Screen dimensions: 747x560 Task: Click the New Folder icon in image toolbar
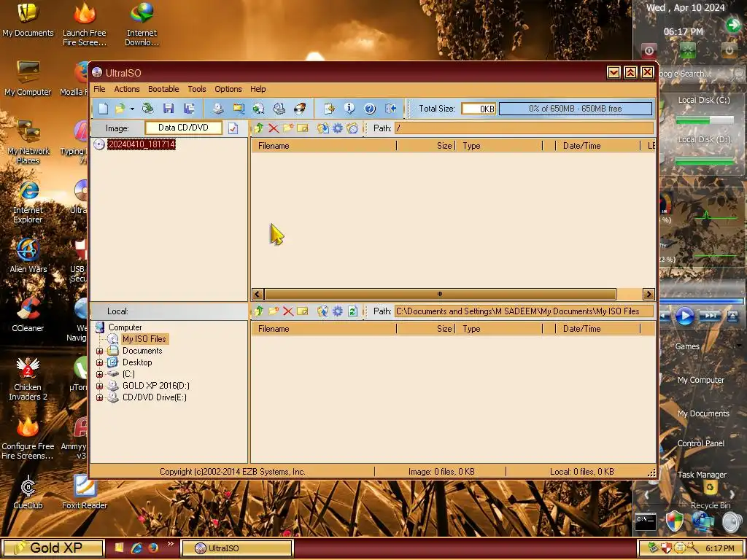click(x=287, y=128)
